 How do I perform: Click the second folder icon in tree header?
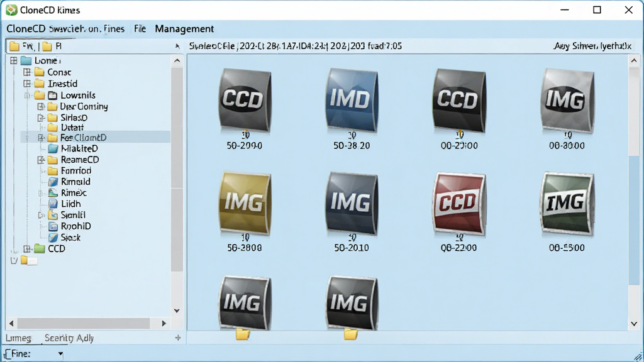47,46
